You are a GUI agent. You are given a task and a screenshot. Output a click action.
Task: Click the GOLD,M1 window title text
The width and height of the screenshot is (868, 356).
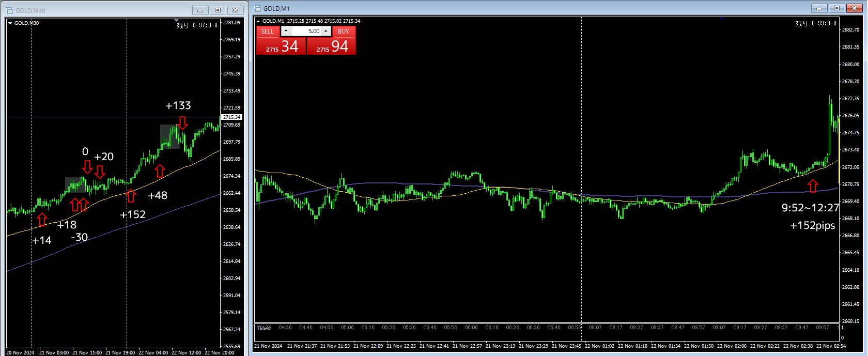click(x=277, y=8)
